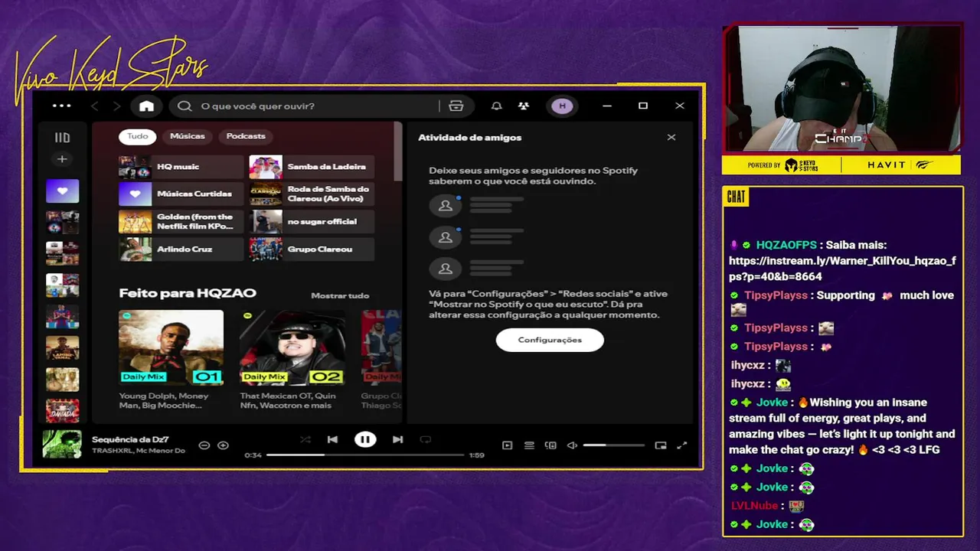Open notifications bell
Screen dimensions: 980x551
[496, 106]
